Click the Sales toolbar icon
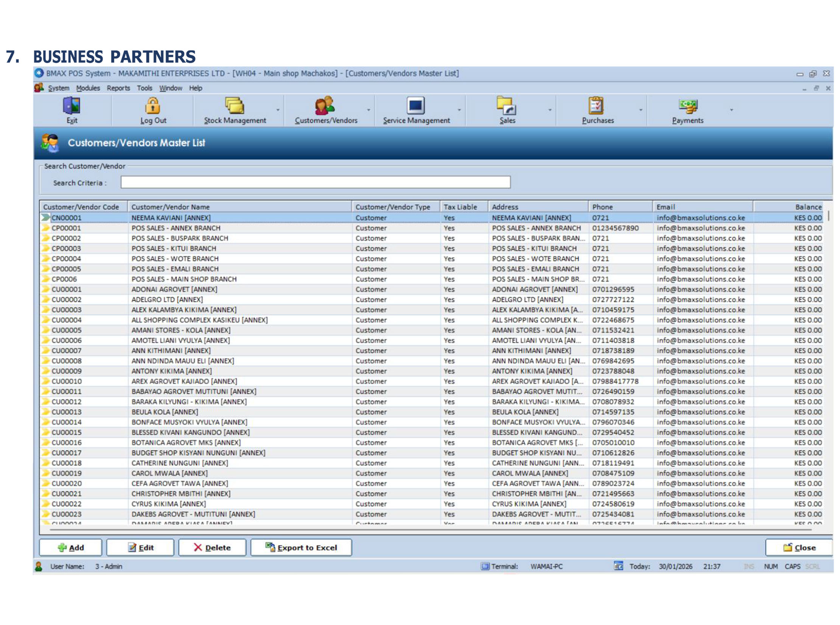This screenshot has height=625, width=840. click(506, 106)
